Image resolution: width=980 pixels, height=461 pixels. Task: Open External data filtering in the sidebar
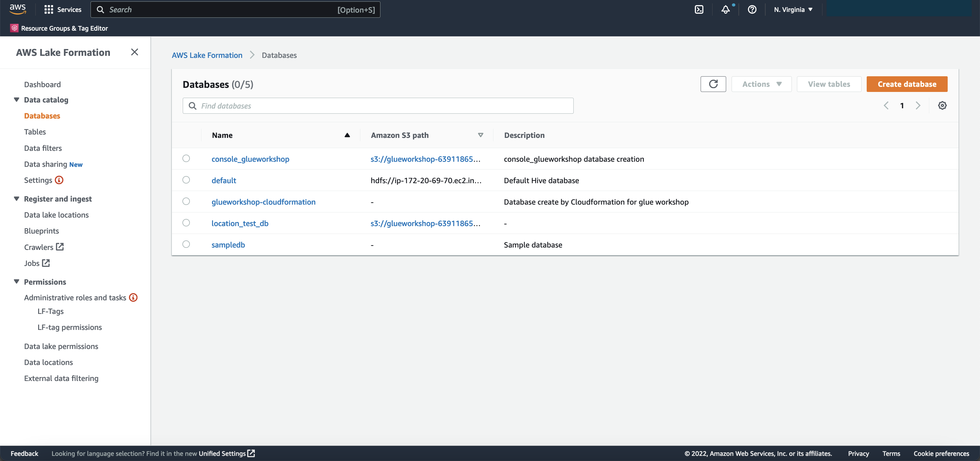(x=61, y=378)
